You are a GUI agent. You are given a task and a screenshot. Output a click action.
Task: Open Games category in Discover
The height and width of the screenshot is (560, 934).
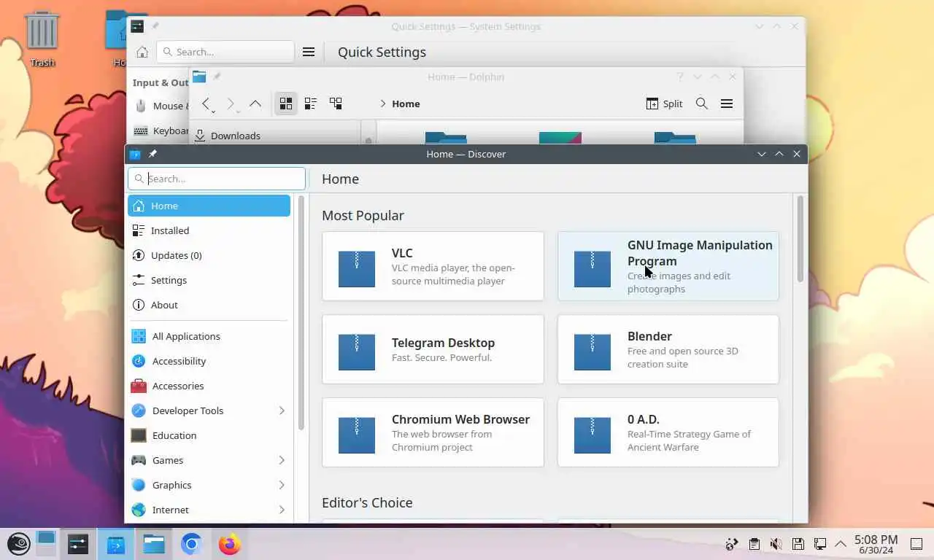pyautogui.click(x=209, y=460)
